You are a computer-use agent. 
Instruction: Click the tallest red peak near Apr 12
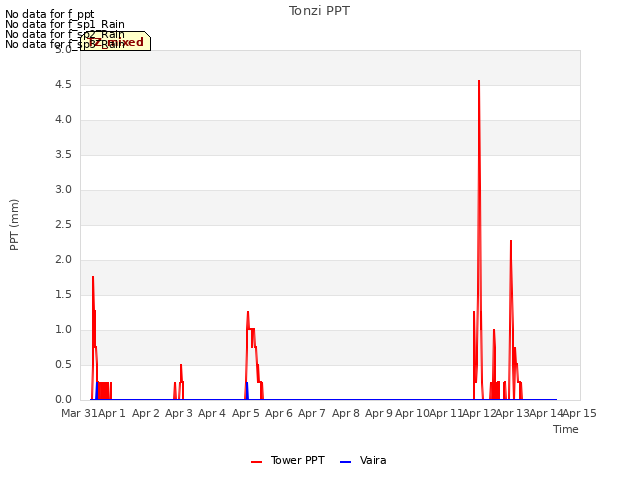point(479,82)
